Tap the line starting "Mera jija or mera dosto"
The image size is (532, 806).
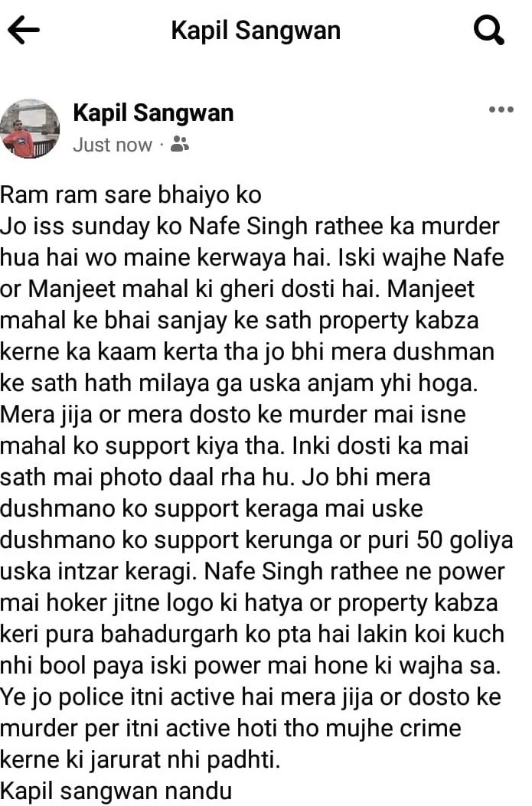click(233, 415)
